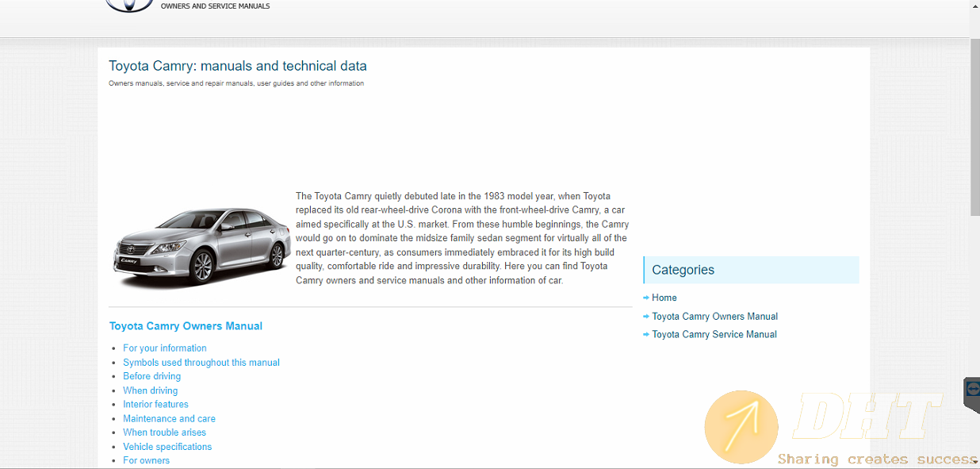
Task: Click the Toyota logo in the header
Action: (129, 6)
